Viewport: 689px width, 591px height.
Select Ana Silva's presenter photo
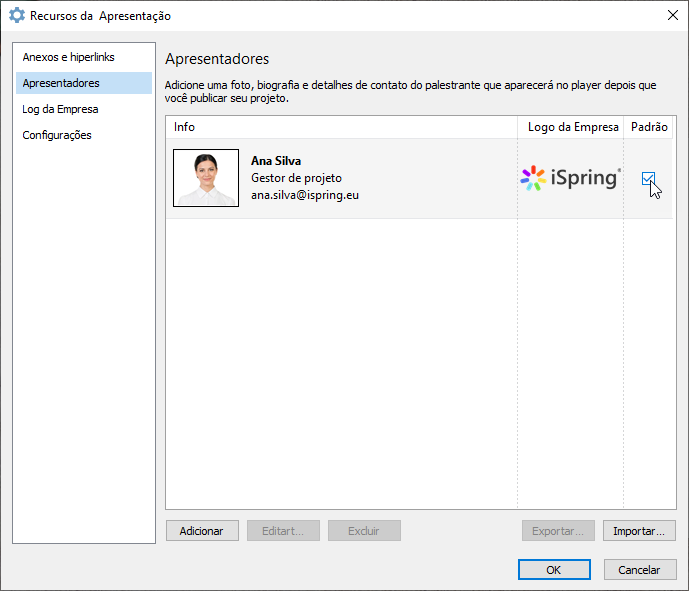[206, 178]
